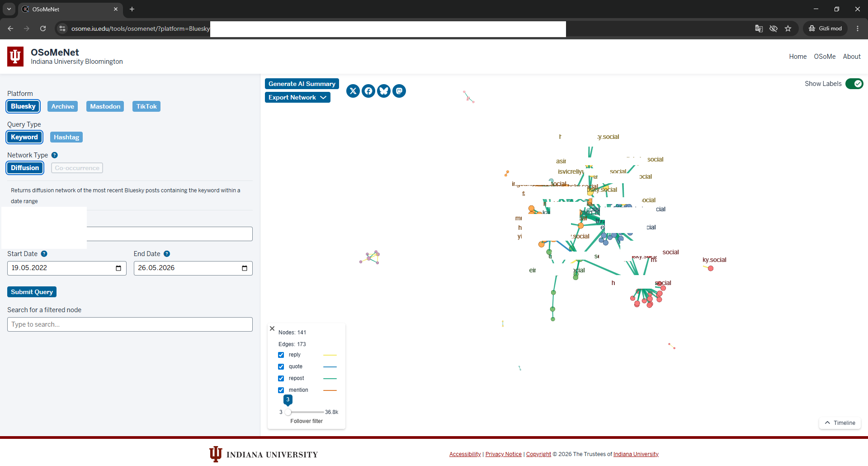The height and width of the screenshot is (466, 868).
Task: Open the Privacy Notice footer link
Action: click(504, 454)
